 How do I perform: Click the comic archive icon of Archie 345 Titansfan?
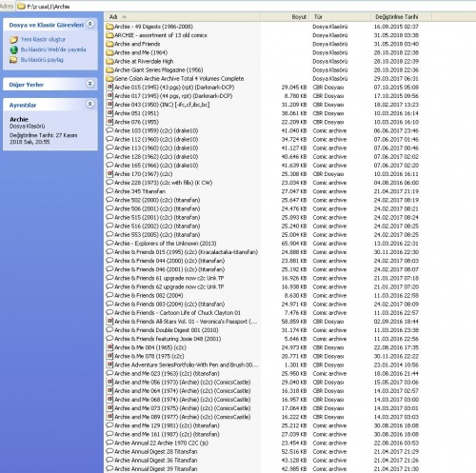[109, 191]
